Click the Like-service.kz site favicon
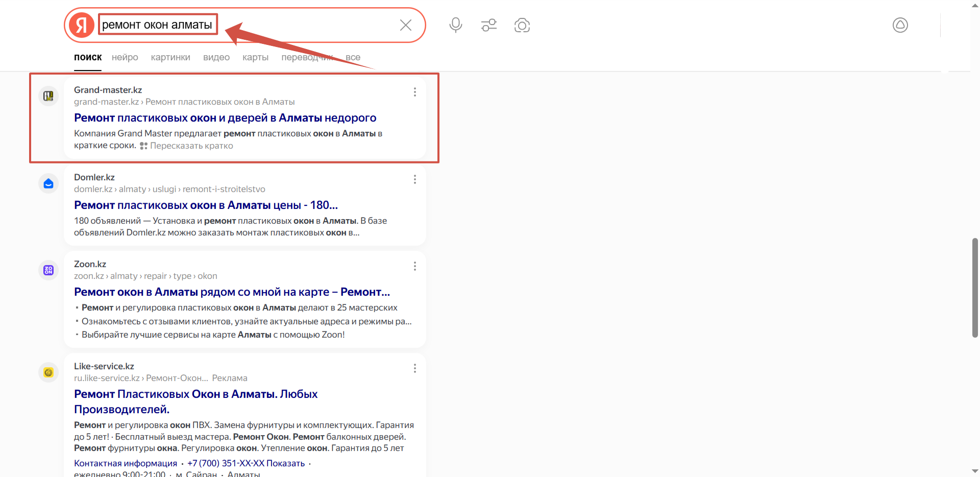 pos(48,372)
